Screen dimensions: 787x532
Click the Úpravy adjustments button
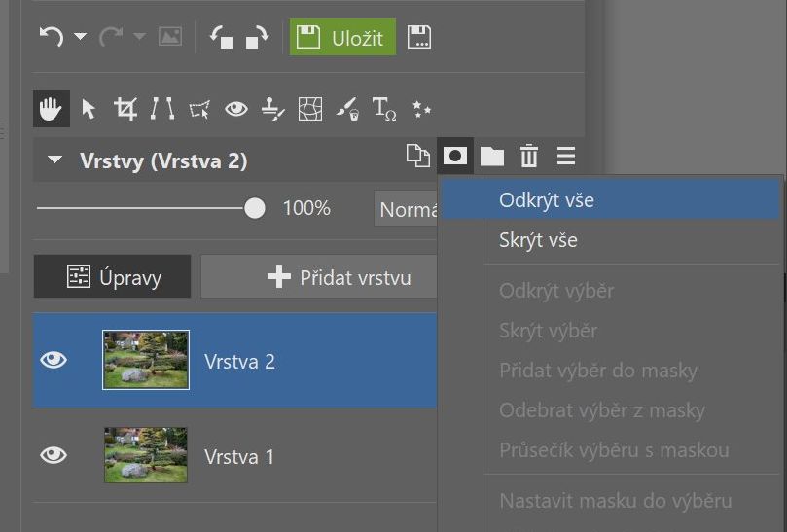coord(113,276)
